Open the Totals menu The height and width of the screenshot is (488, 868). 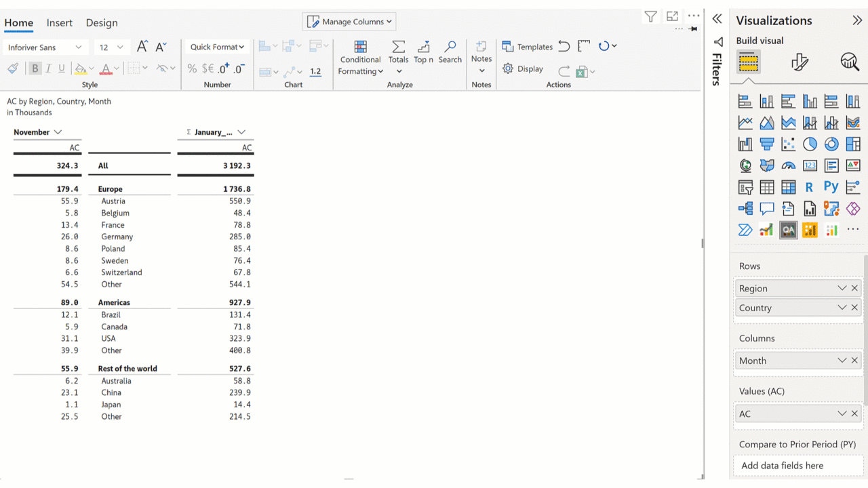point(399,57)
